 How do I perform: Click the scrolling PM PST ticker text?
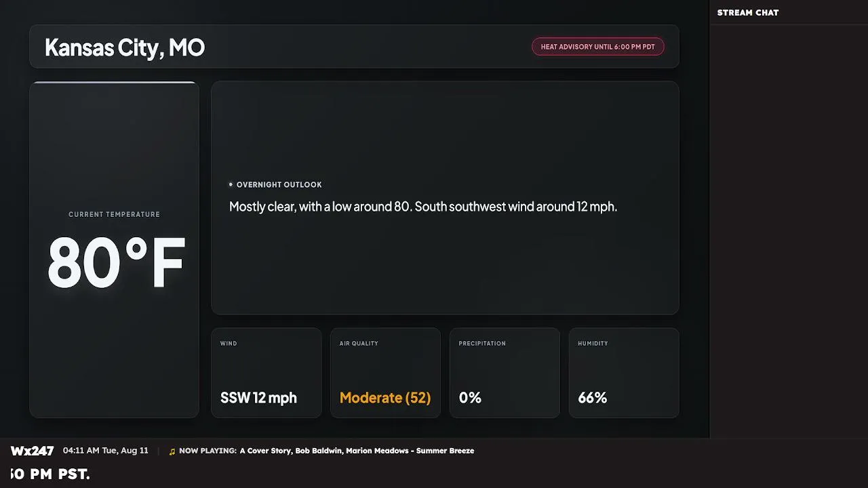50,474
